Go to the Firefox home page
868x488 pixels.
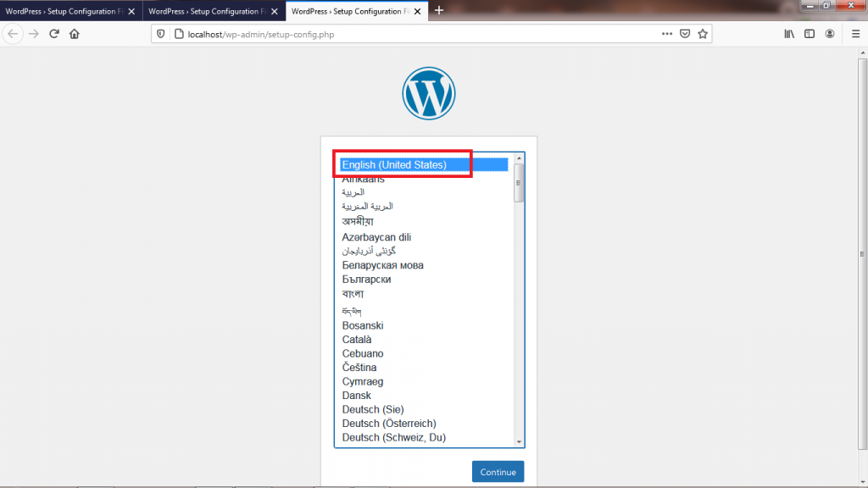75,34
